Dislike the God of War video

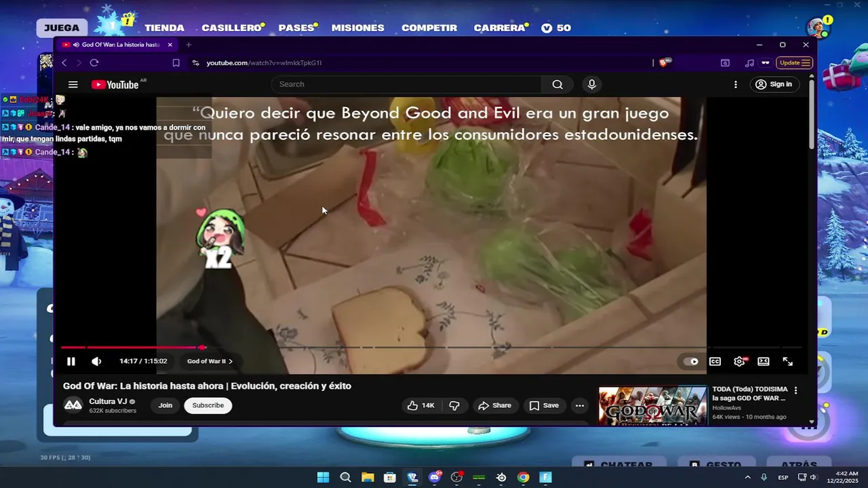pyautogui.click(x=454, y=405)
